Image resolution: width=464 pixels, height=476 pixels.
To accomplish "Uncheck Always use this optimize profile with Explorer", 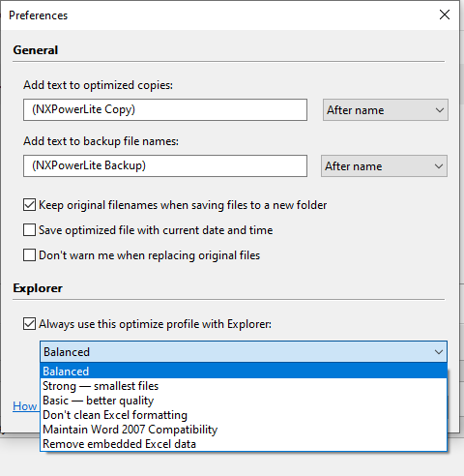I will pos(29,324).
